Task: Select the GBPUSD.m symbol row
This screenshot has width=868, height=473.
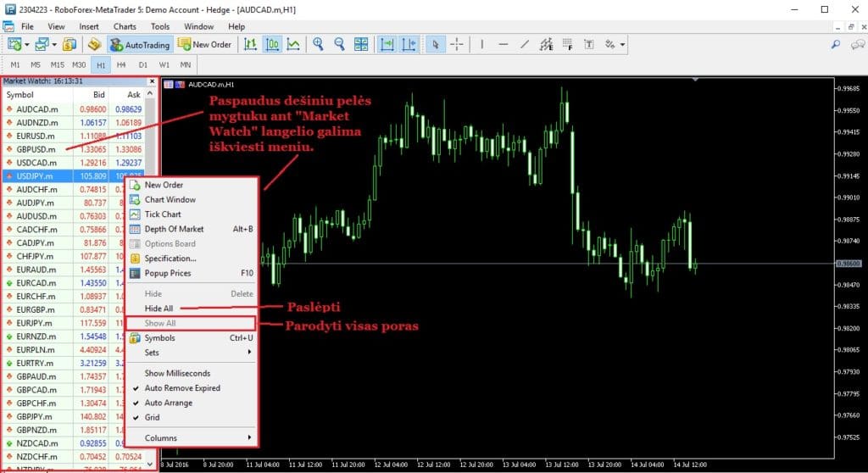Action: pyautogui.click(x=75, y=149)
